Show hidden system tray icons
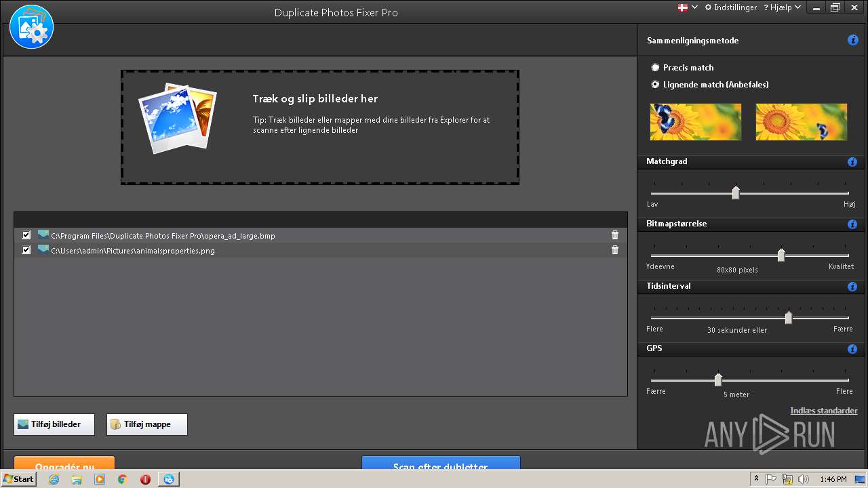This screenshot has height=488, width=868. [757, 479]
